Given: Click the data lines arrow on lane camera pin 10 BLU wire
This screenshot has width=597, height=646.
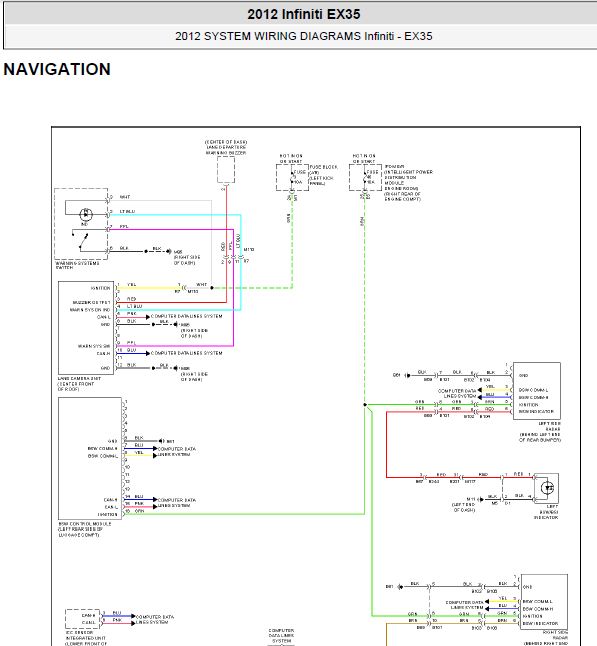Looking at the screenshot, I should [x=148, y=353].
